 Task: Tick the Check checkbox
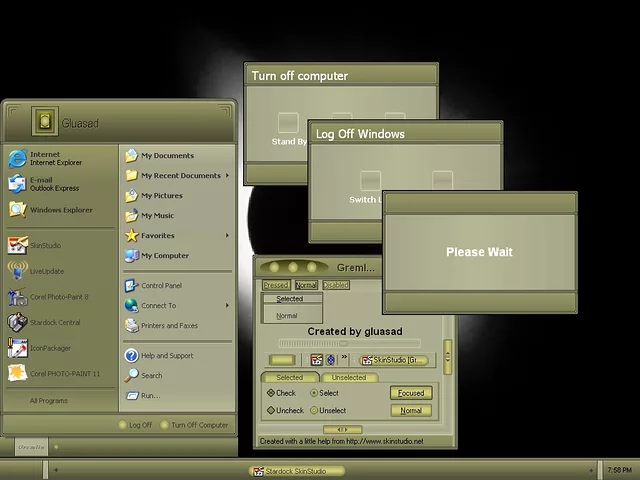[271, 393]
